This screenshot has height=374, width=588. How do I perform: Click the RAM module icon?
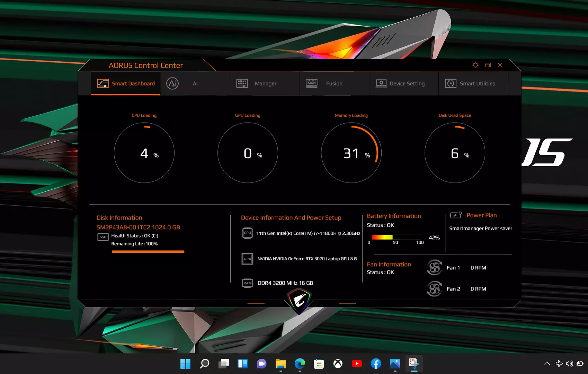click(247, 283)
